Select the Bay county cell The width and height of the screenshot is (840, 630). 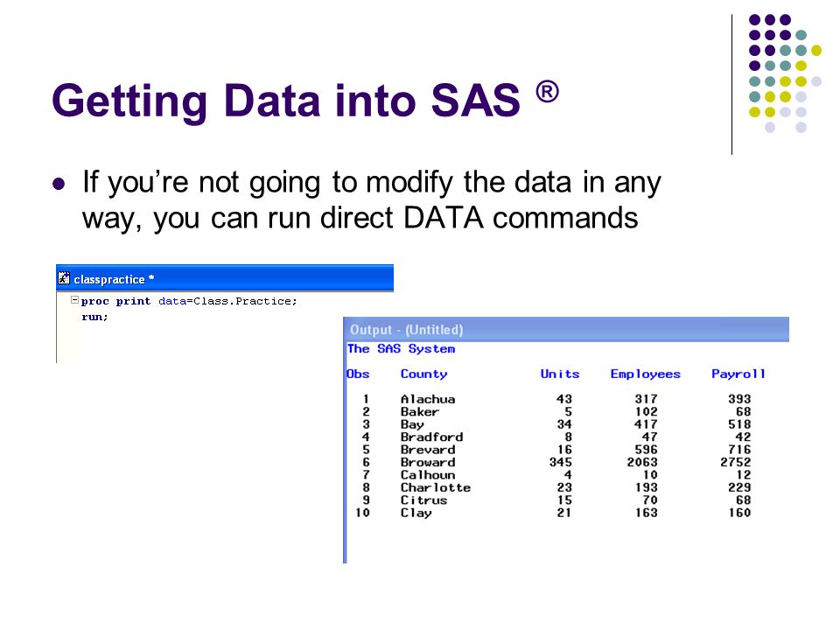[412, 425]
